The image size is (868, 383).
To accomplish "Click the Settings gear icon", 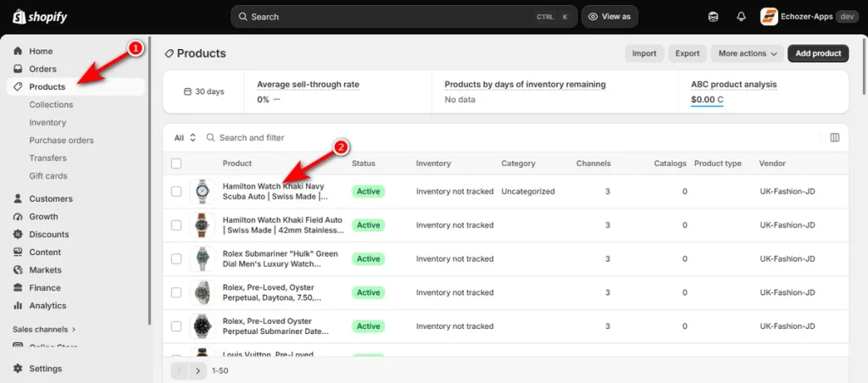I will click(19, 369).
